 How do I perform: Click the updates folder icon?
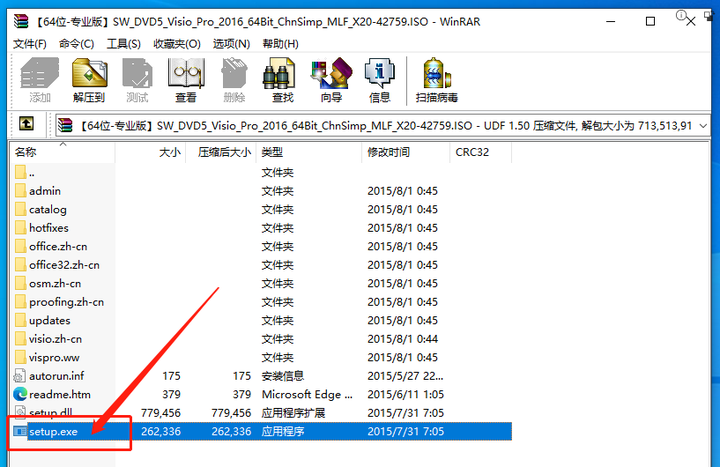coord(20,320)
